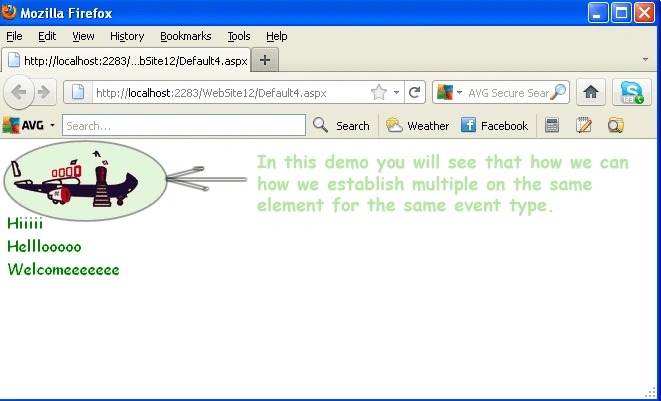Screen dimensions: 661x401
Task: Open the Edit menu
Action: (47, 36)
